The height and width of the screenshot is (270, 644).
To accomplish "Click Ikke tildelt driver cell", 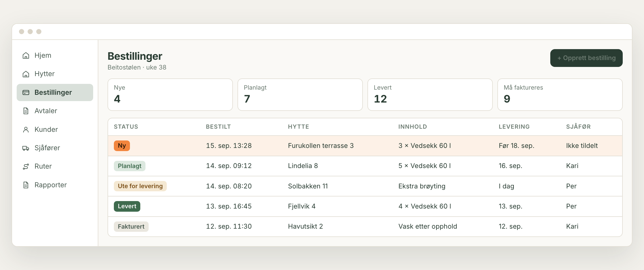I will 582,146.
